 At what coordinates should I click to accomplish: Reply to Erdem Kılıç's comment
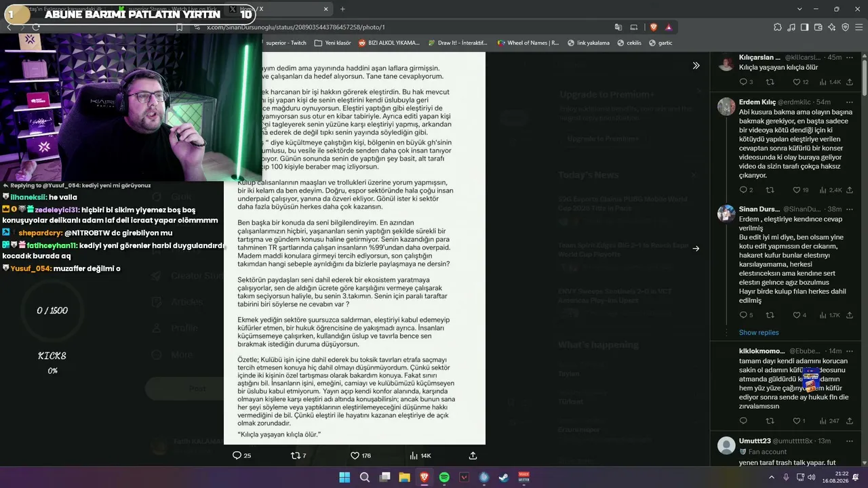coord(746,190)
